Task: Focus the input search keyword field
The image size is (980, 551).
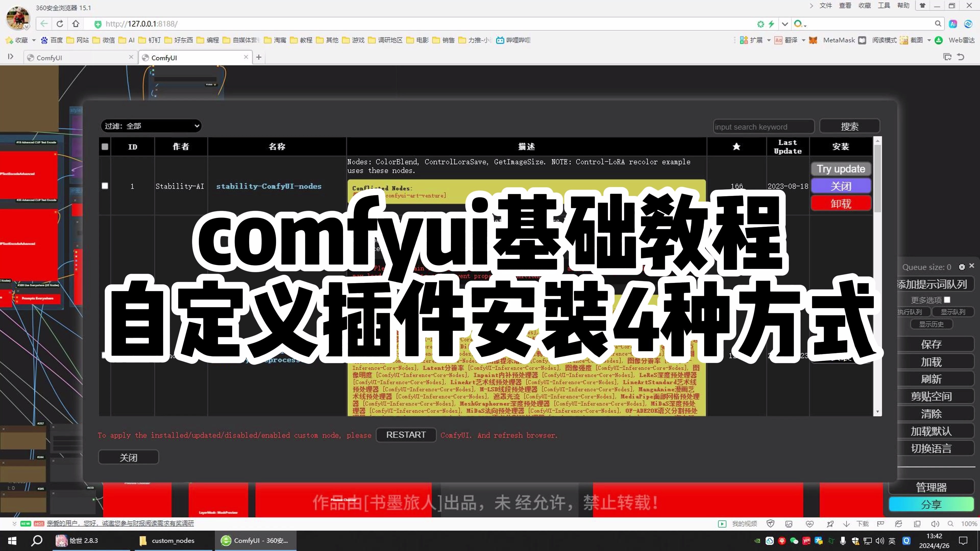Action: 764,127
